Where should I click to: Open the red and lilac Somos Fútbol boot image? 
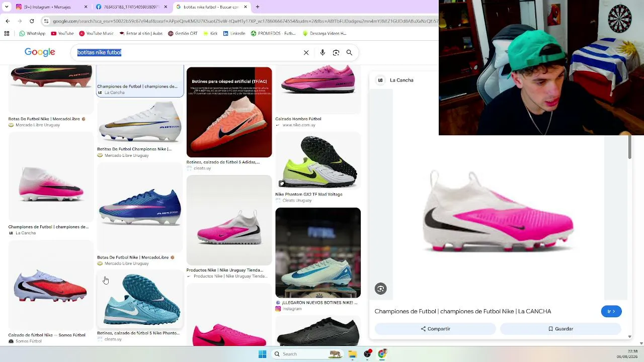pyautogui.click(x=51, y=286)
